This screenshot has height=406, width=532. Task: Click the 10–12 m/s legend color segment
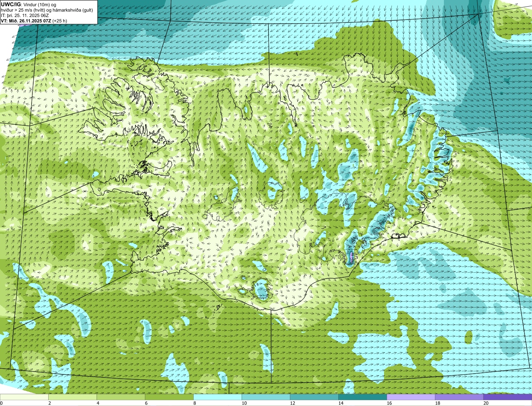(266, 397)
